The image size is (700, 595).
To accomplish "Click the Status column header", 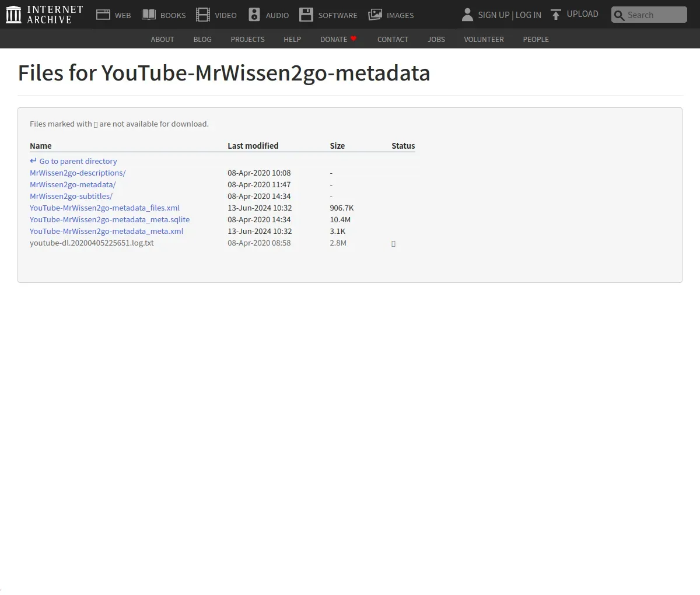I will coord(403,146).
